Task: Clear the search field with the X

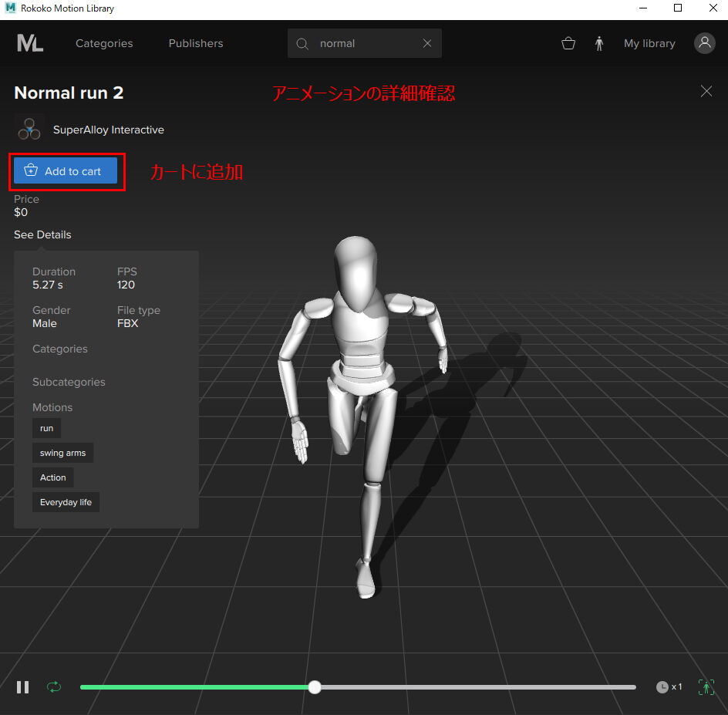Action: pos(427,43)
